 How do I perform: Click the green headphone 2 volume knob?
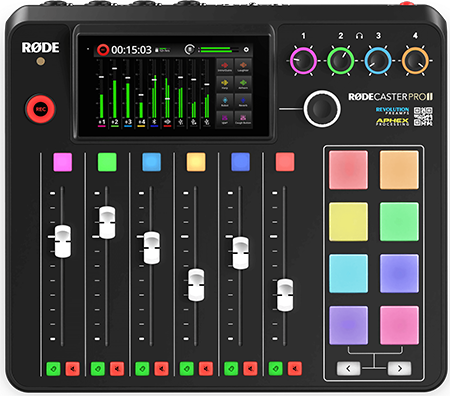tap(340, 61)
